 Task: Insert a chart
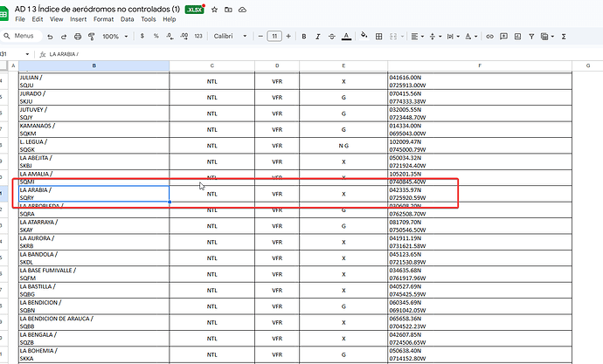tap(517, 37)
